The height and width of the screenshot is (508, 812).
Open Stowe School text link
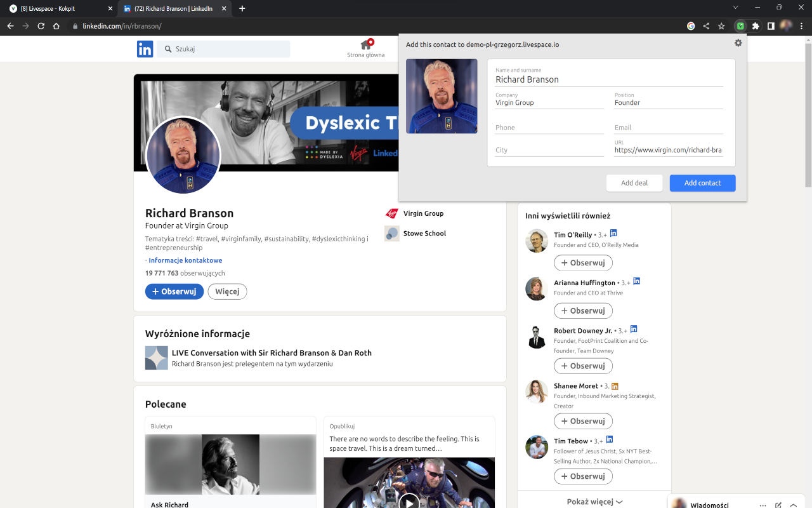[x=424, y=233]
